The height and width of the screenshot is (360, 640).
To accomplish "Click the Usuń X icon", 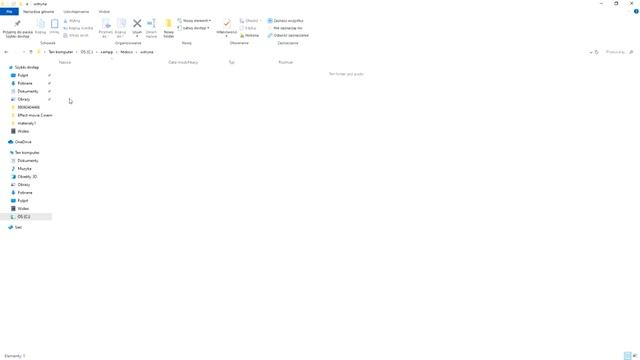I will pos(137,24).
